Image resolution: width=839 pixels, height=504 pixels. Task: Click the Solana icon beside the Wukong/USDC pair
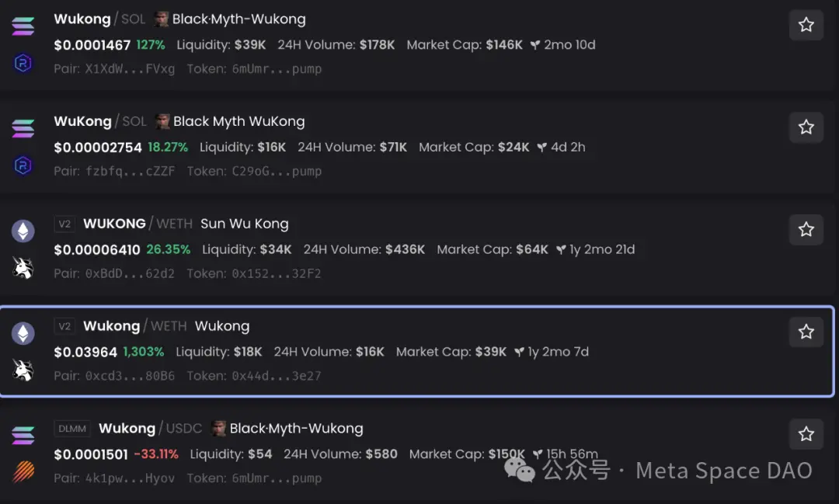pos(23,436)
